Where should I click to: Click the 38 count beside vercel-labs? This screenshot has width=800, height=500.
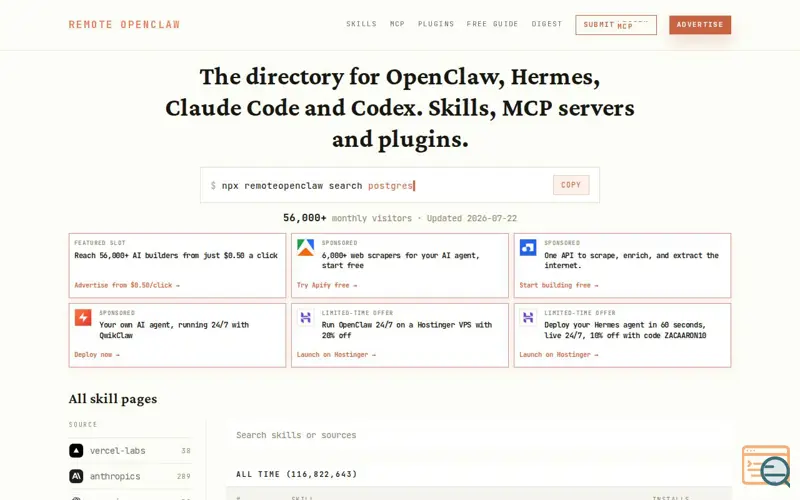click(186, 451)
